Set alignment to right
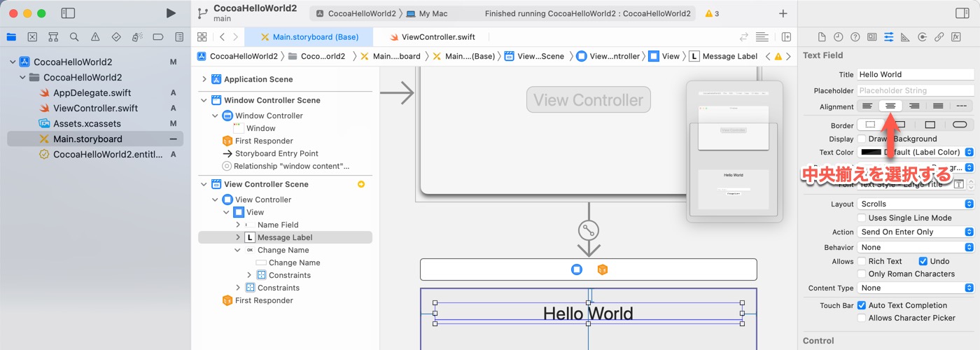980x350 pixels. pyautogui.click(x=914, y=106)
